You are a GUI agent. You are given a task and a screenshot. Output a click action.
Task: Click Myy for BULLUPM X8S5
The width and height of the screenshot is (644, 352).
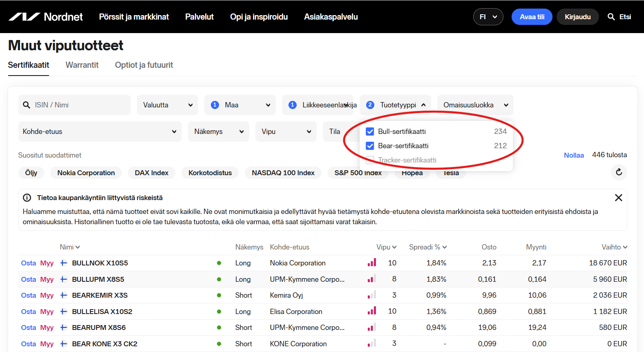point(47,279)
